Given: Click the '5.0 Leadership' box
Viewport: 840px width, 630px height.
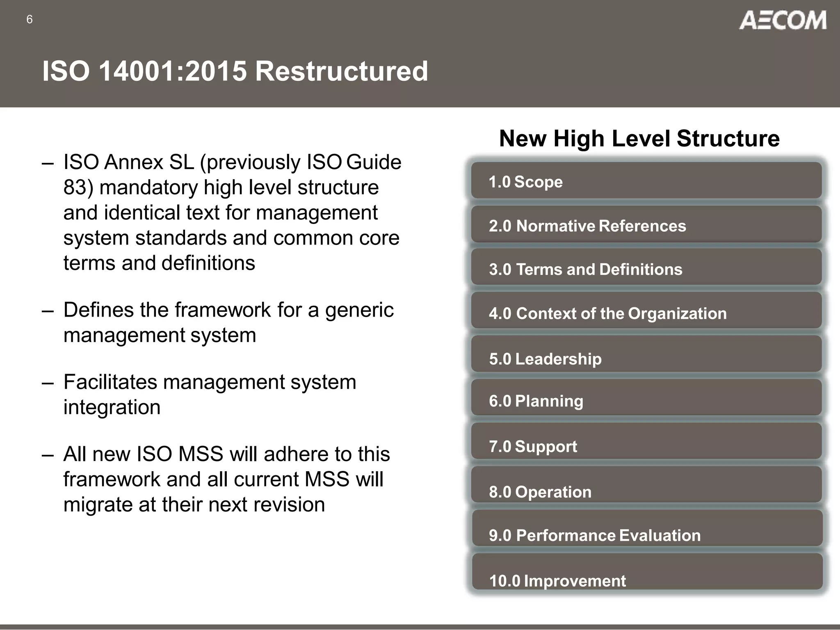Looking at the screenshot, I should click(646, 354).
